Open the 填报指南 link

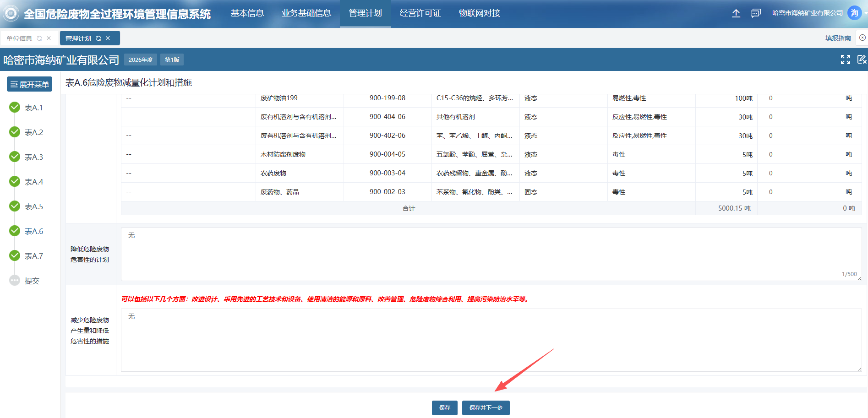click(x=838, y=38)
